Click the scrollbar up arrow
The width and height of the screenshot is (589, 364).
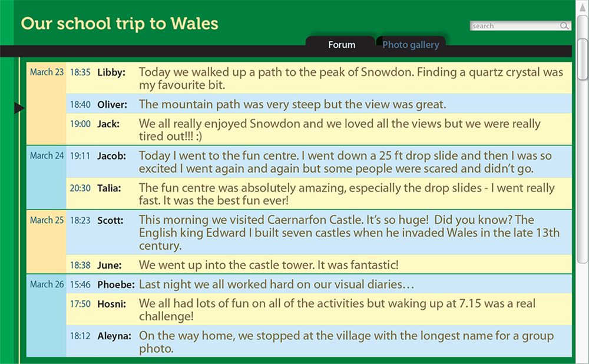pos(583,7)
